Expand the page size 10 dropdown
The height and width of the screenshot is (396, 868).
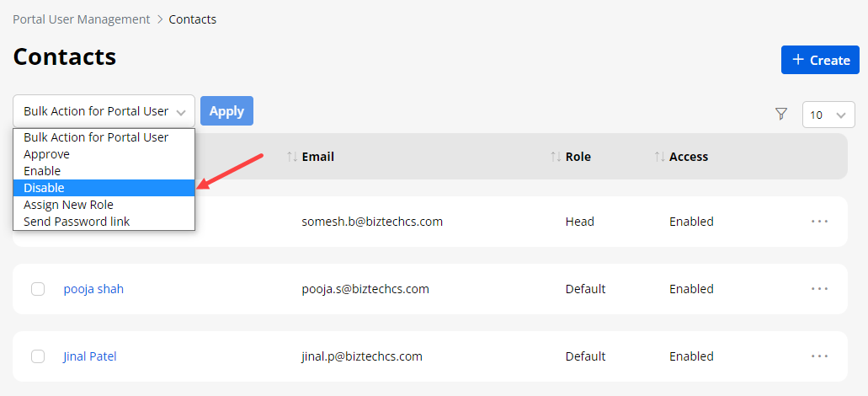(828, 115)
